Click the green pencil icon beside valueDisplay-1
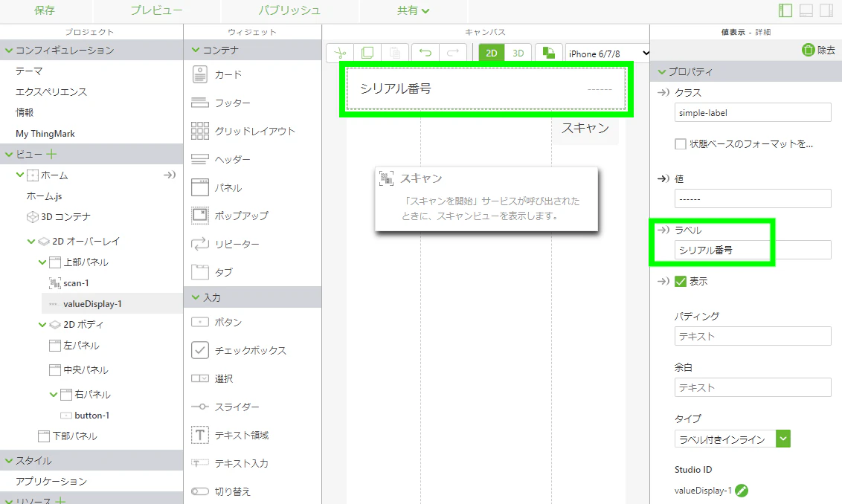The width and height of the screenshot is (842, 504). (742, 491)
